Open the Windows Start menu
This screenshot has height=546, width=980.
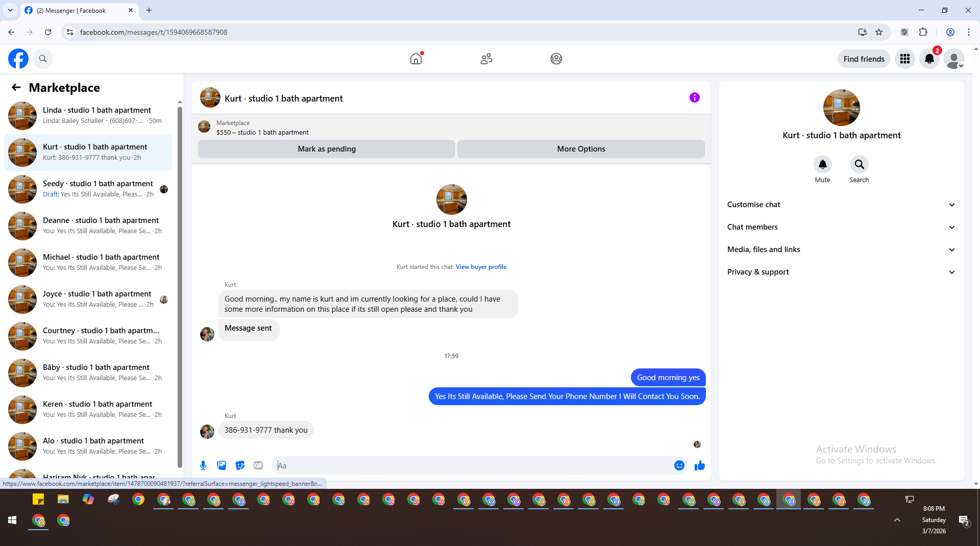(12, 520)
